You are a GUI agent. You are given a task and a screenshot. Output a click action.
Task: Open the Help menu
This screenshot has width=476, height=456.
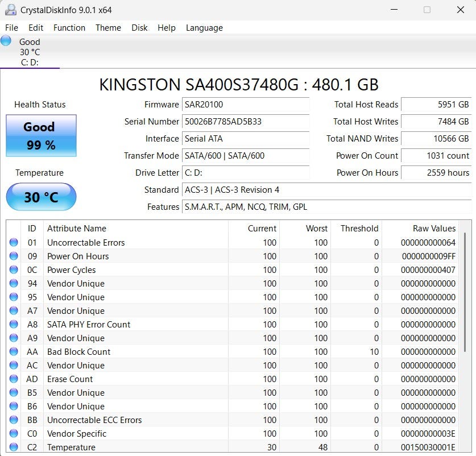167,28
